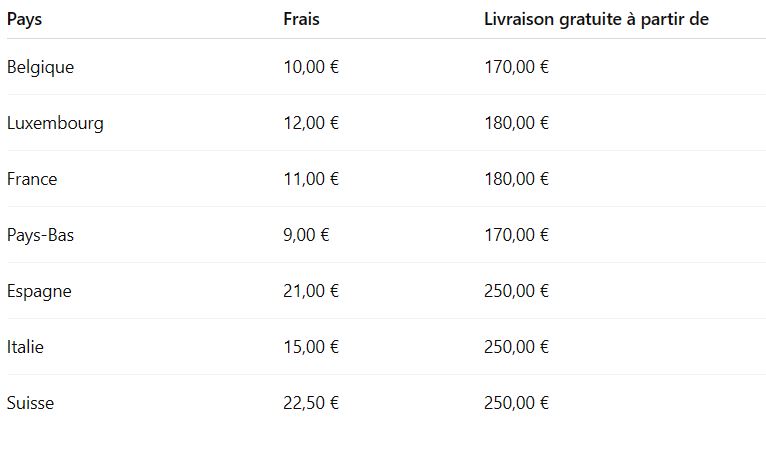Select the Luxembourg row label

55,123
